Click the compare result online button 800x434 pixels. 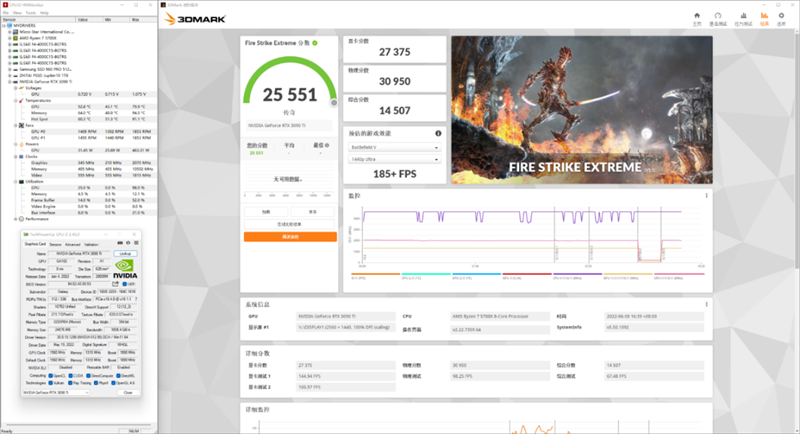[x=289, y=224]
